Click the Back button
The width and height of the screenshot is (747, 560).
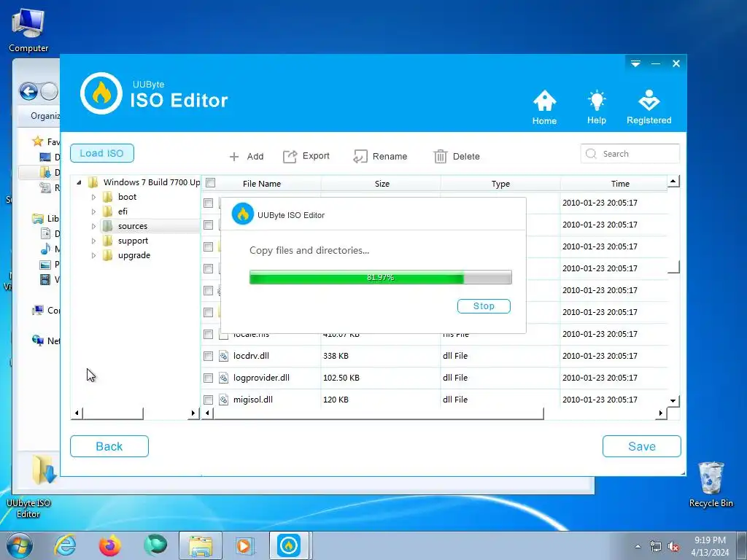click(109, 446)
